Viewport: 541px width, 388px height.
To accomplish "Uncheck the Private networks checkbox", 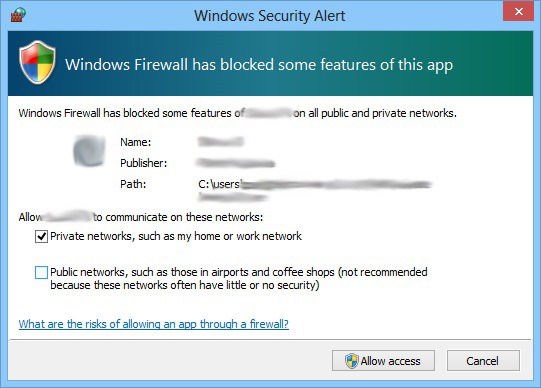I will 41,237.
